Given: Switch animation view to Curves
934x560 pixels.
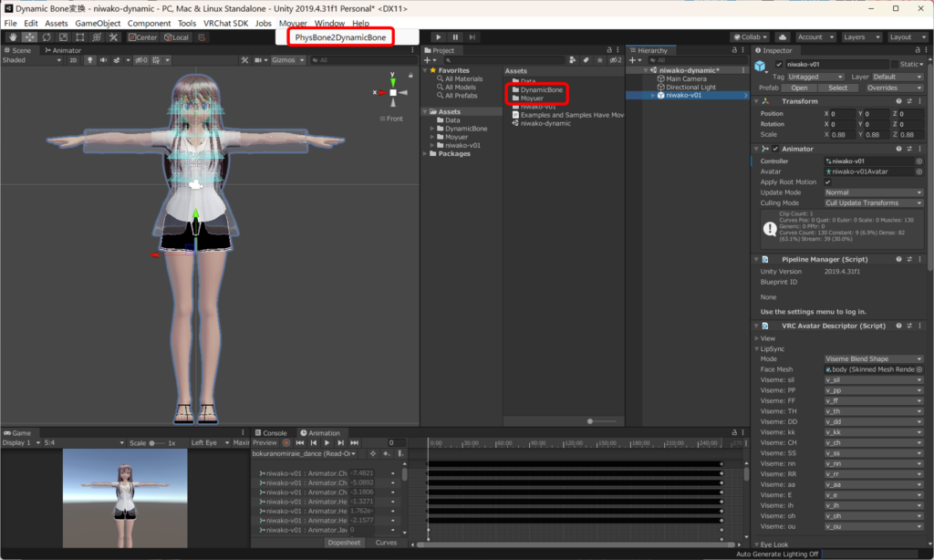Looking at the screenshot, I should (387, 543).
